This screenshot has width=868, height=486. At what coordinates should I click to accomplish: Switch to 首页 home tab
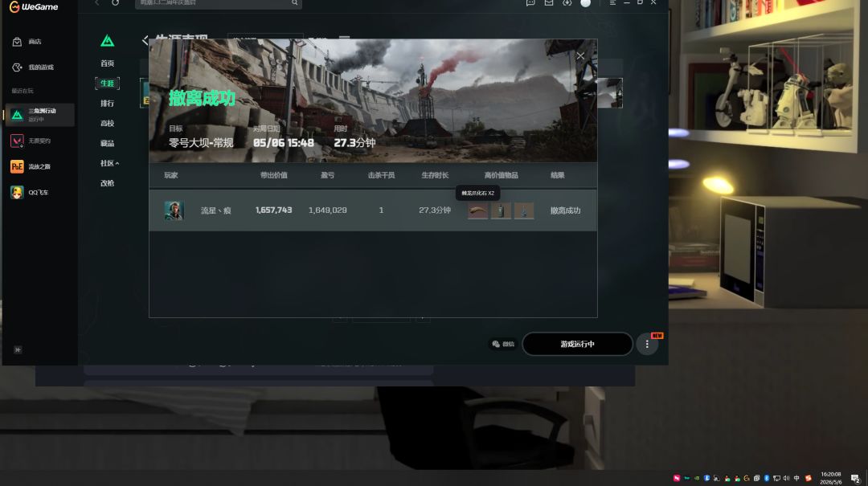click(108, 63)
